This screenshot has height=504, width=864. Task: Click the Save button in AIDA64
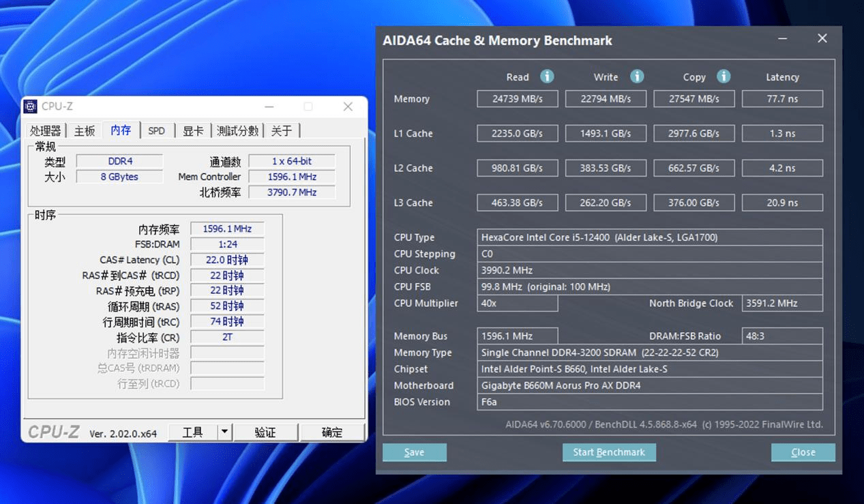(415, 452)
